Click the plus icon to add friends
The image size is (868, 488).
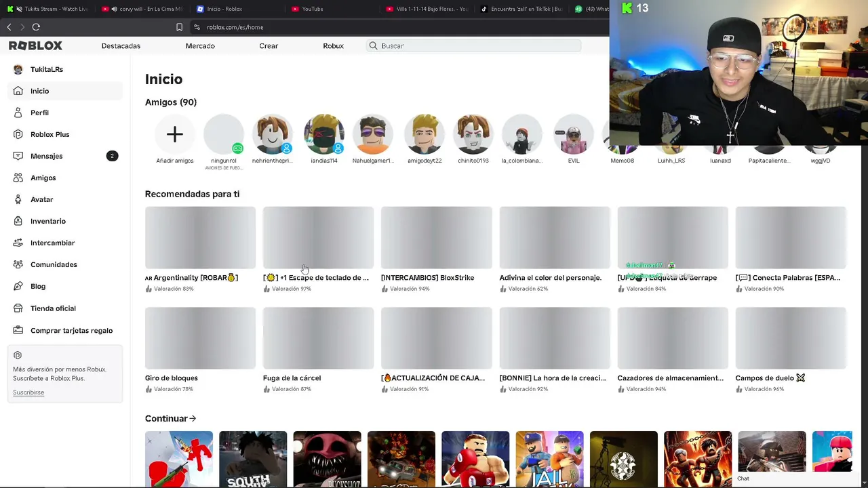(x=175, y=134)
